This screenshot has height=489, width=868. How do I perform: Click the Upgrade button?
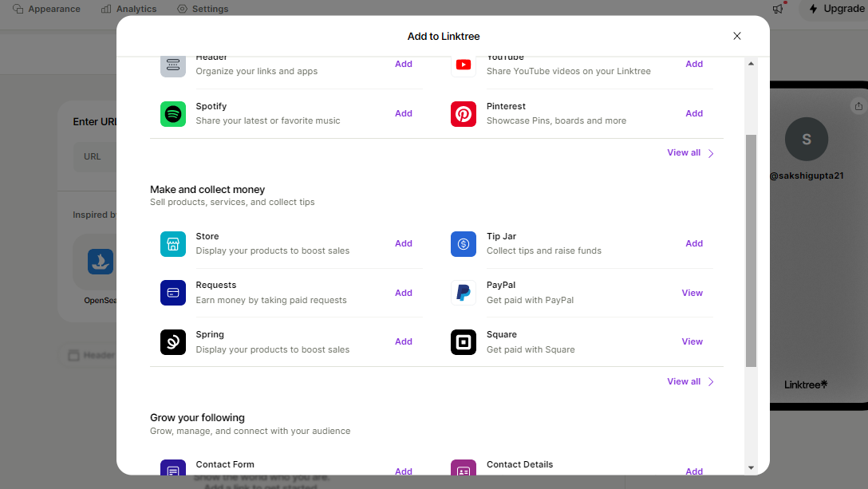point(835,9)
